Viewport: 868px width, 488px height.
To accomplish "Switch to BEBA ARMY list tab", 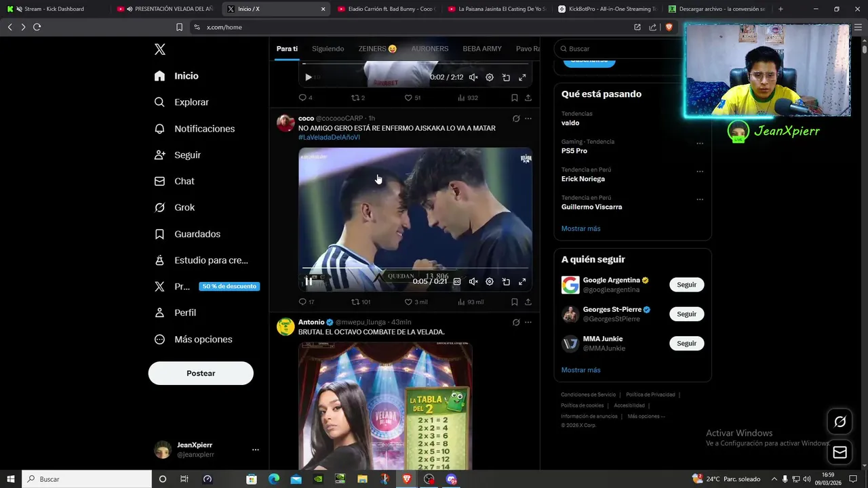I will tap(482, 49).
